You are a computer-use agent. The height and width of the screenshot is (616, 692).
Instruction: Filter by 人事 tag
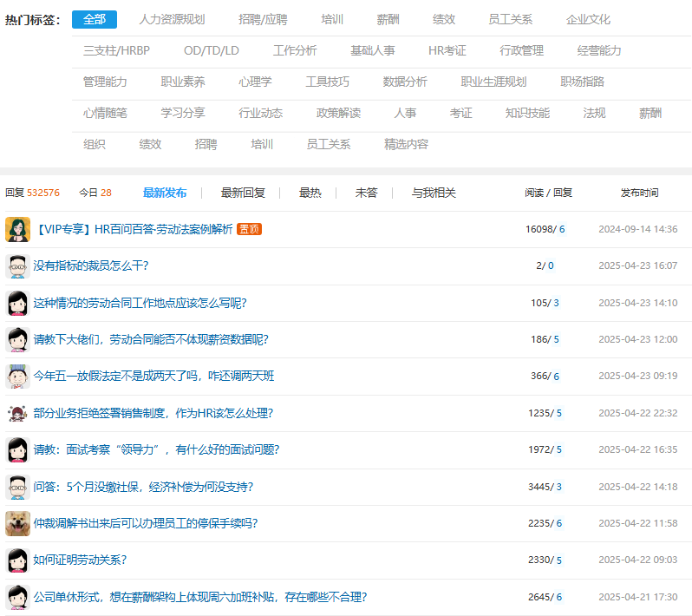coord(405,113)
